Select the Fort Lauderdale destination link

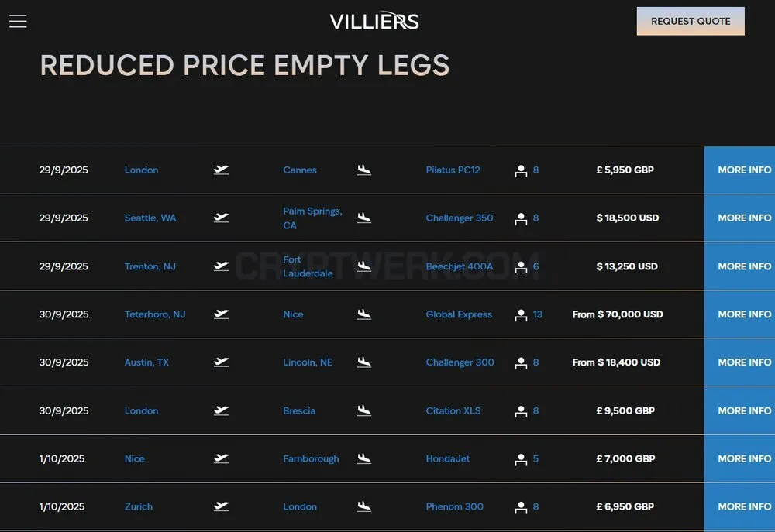[308, 266]
